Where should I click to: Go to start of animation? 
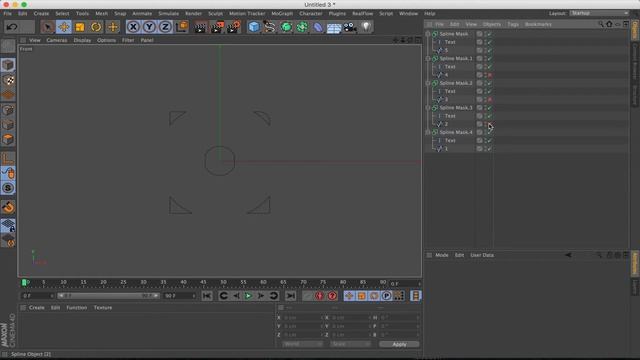click(207, 296)
